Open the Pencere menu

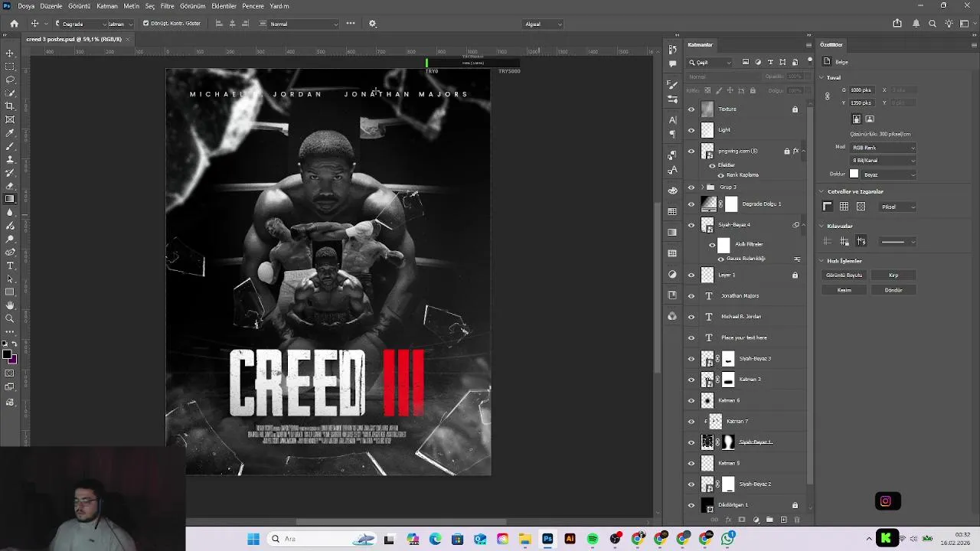click(253, 6)
